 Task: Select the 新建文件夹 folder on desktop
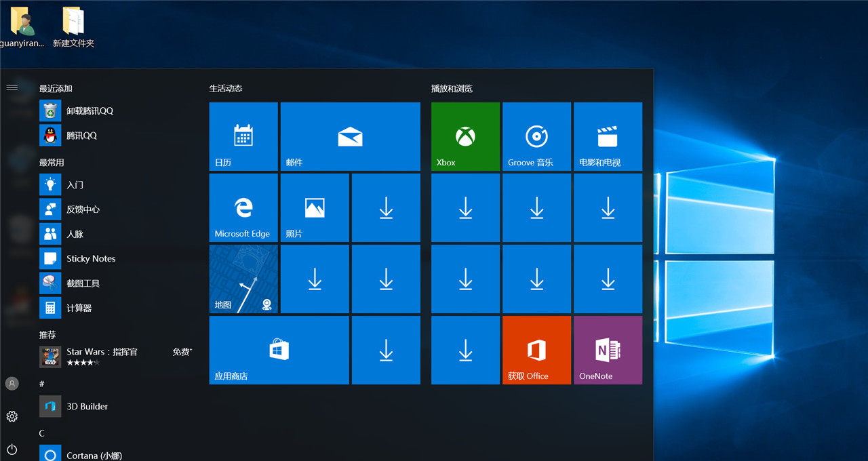coord(73,28)
